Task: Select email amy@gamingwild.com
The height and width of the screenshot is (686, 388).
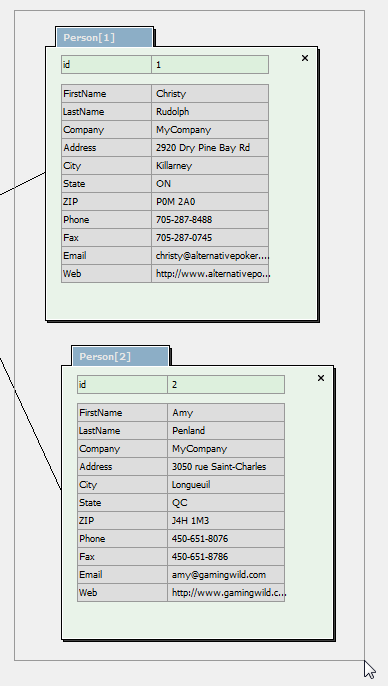Action: 226,574
